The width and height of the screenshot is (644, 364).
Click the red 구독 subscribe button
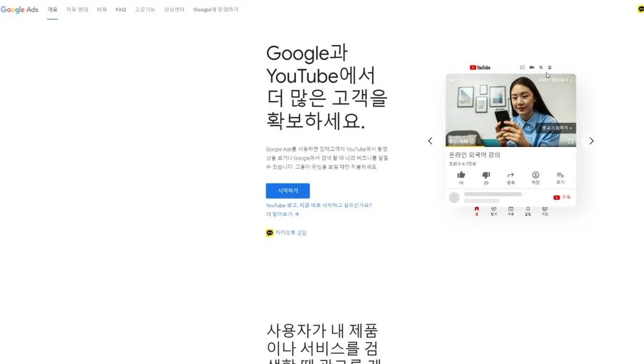pyautogui.click(x=562, y=197)
